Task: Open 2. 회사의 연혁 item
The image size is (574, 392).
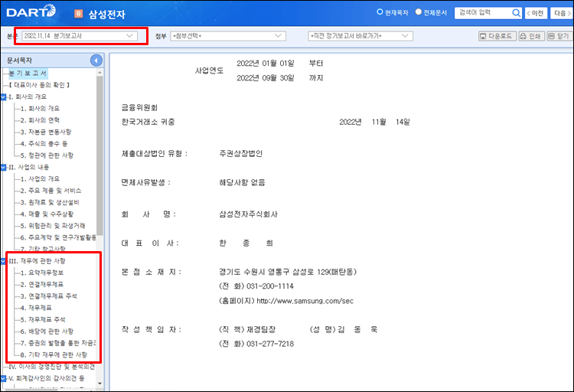Action: pyautogui.click(x=40, y=120)
